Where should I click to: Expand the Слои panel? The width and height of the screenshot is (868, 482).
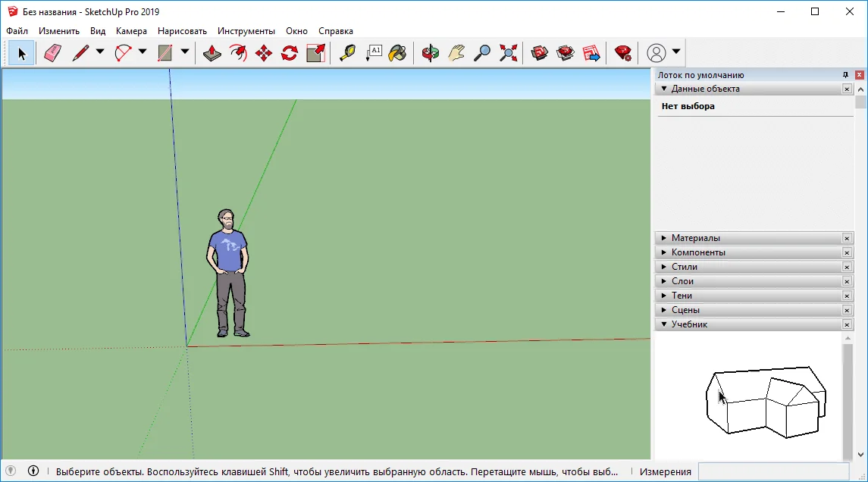664,281
